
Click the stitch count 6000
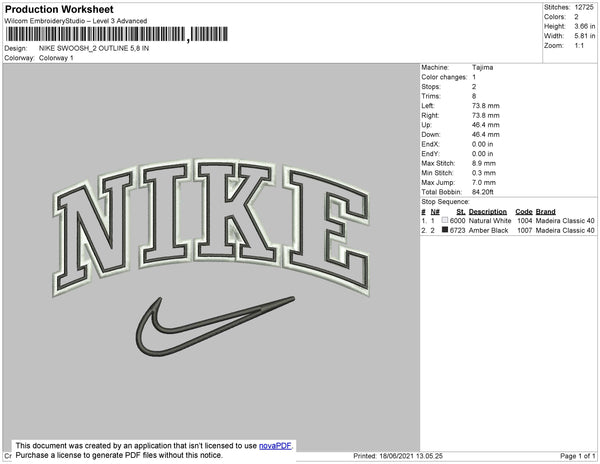pyautogui.click(x=457, y=221)
